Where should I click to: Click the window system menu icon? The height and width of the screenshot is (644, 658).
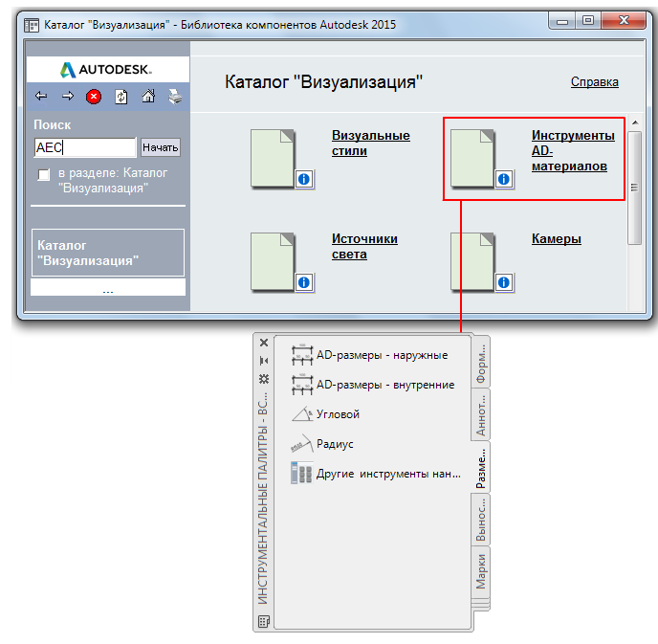tap(32, 25)
